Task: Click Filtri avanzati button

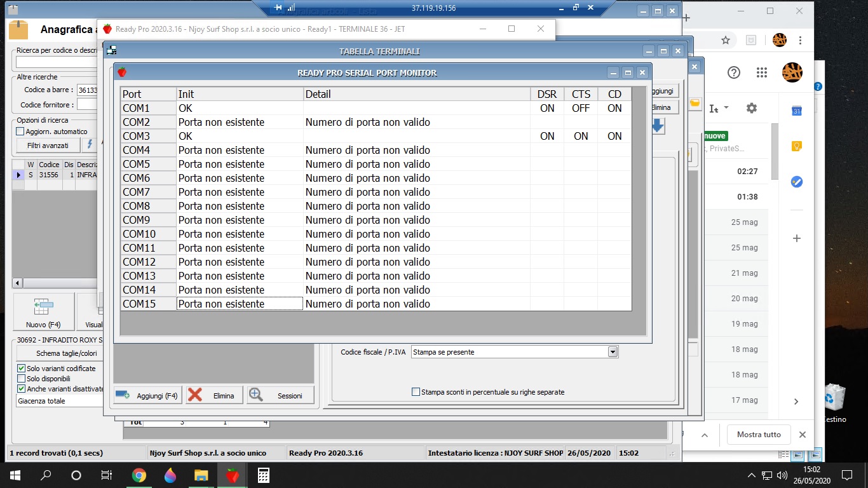Action: (48, 146)
